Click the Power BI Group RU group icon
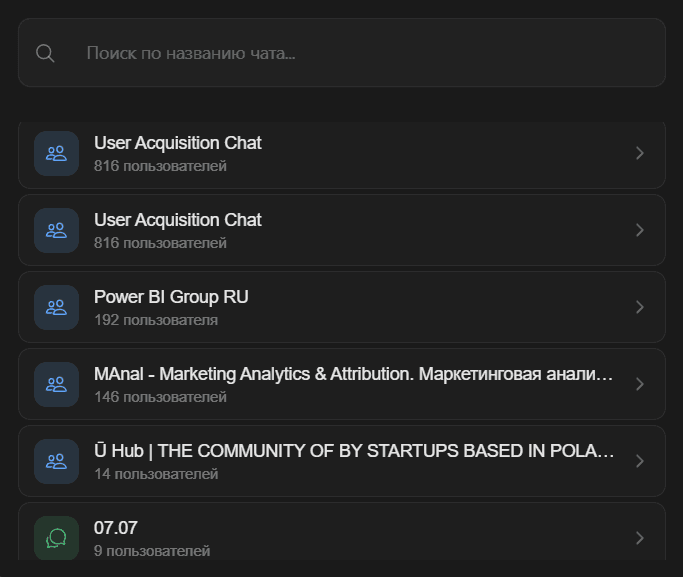The image size is (683, 577). tap(57, 307)
